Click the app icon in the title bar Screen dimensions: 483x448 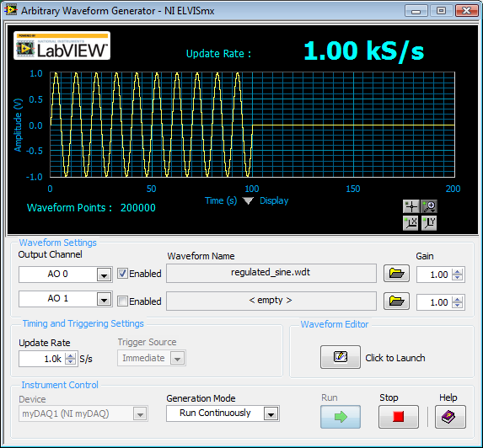(10, 10)
